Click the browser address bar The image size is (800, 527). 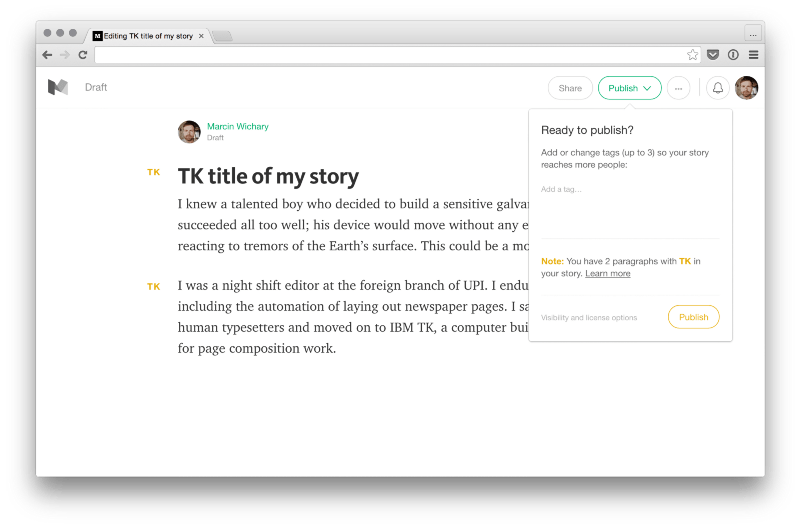pos(390,55)
